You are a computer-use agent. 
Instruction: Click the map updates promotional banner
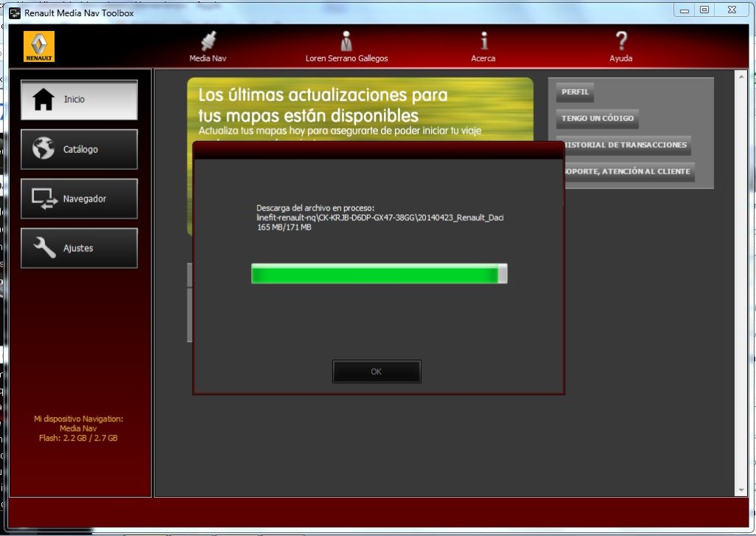[360, 107]
